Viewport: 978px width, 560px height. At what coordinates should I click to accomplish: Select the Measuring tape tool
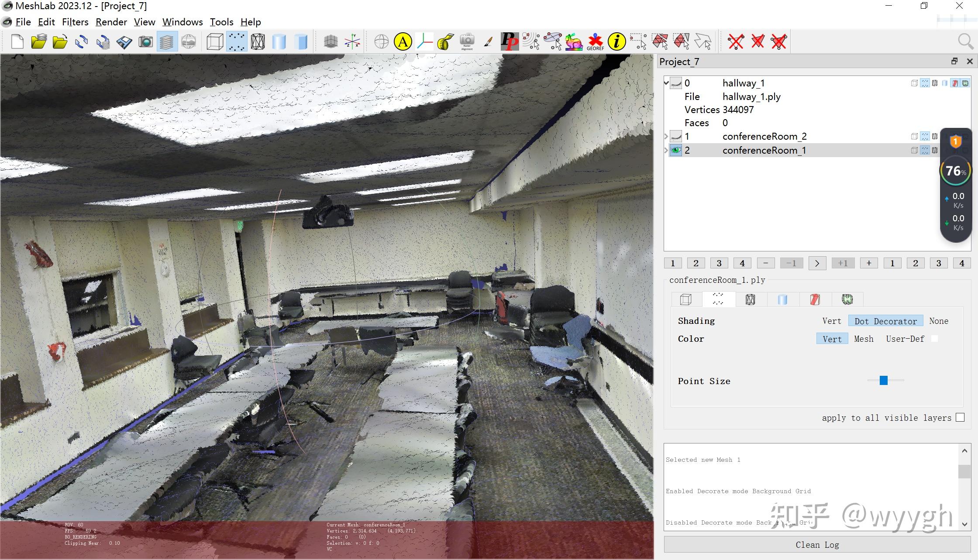pyautogui.click(x=445, y=42)
